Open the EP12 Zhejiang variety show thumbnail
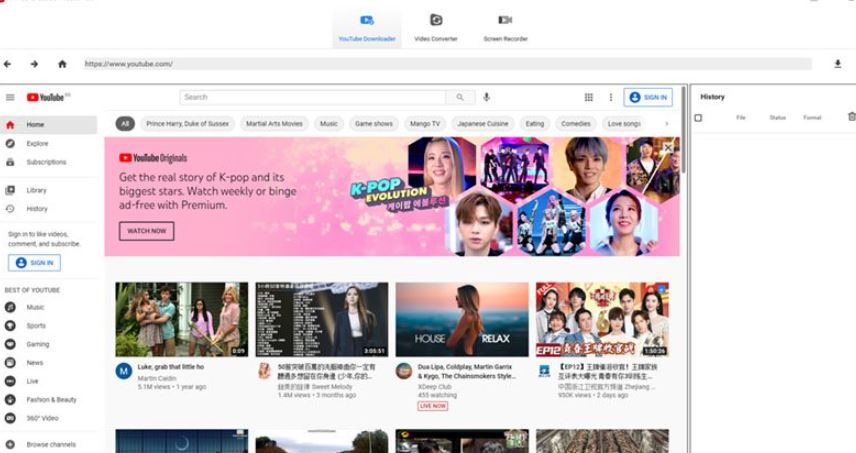The height and width of the screenshot is (453, 856). point(602,319)
